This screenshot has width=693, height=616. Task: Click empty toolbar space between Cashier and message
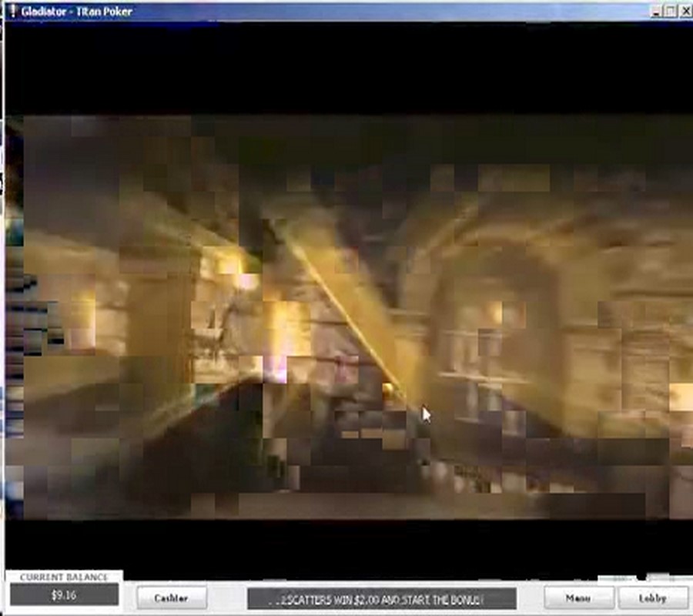pos(228,598)
